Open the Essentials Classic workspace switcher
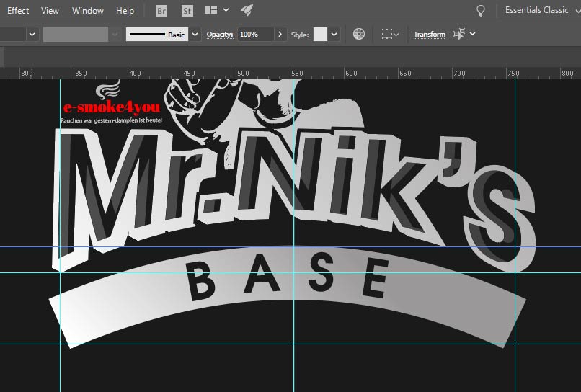581x392 pixels. click(x=542, y=10)
